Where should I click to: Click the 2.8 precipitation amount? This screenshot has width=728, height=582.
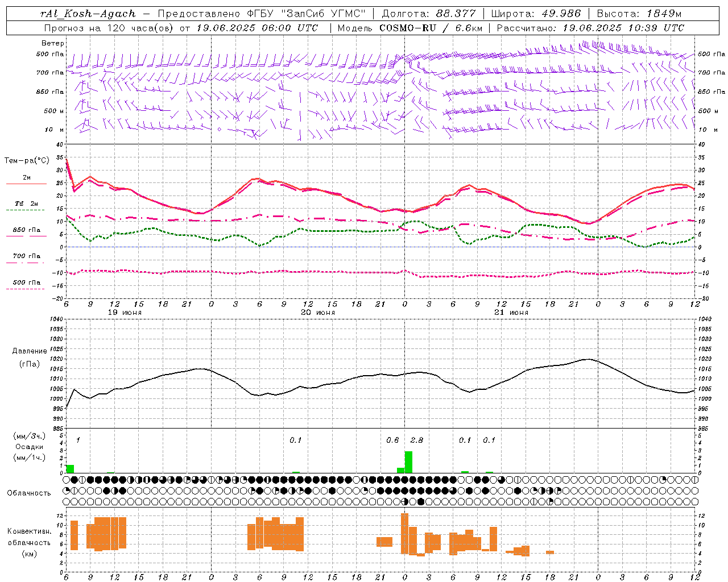(x=416, y=440)
